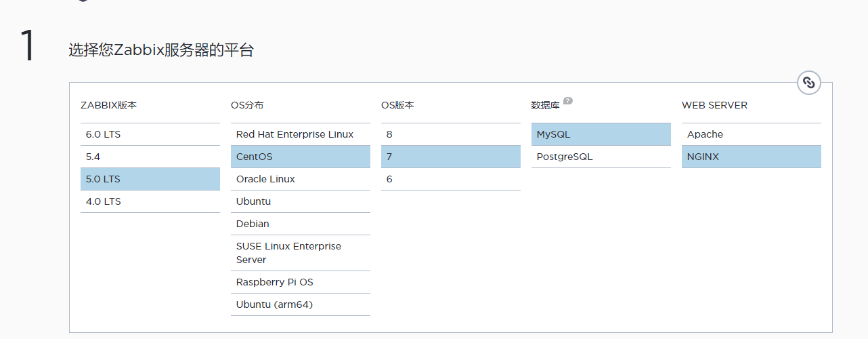
Task: Select the highlighted 5.0 LTS version
Action: (x=150, y=179)
